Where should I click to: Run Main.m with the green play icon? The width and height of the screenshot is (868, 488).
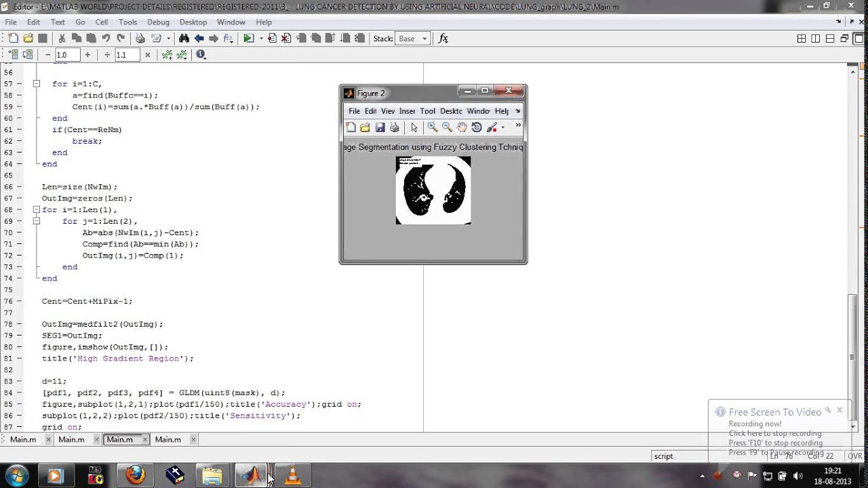[249, 39]
